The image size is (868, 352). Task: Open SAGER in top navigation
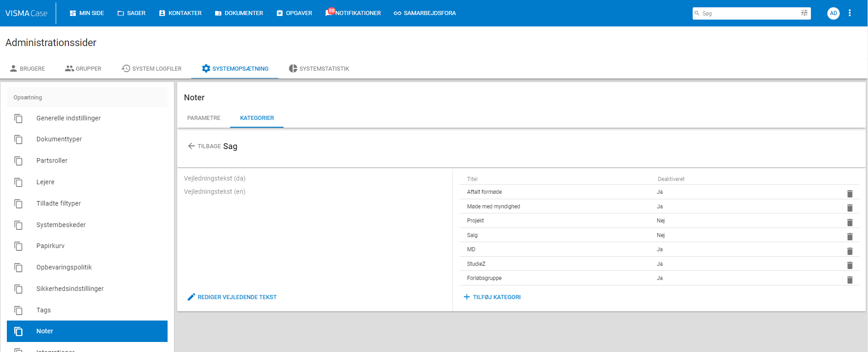(132, 13)
